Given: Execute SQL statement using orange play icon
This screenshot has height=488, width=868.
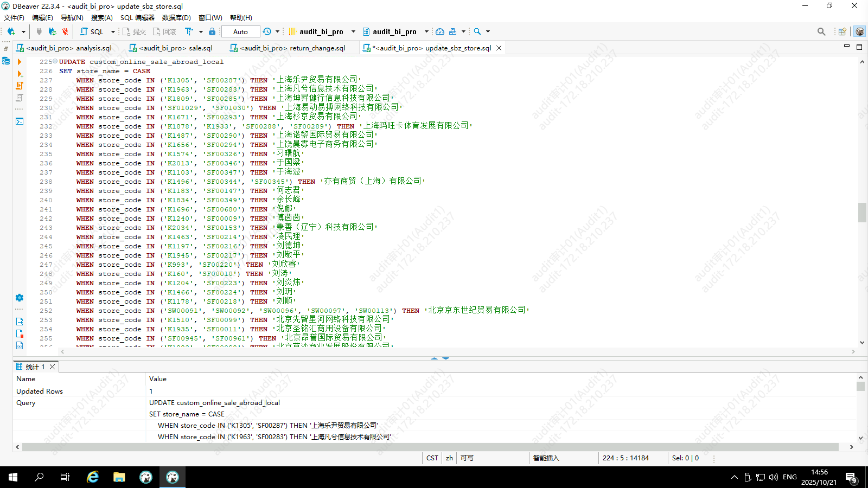Looking at the screenshot, I should (x=20, y=62).
